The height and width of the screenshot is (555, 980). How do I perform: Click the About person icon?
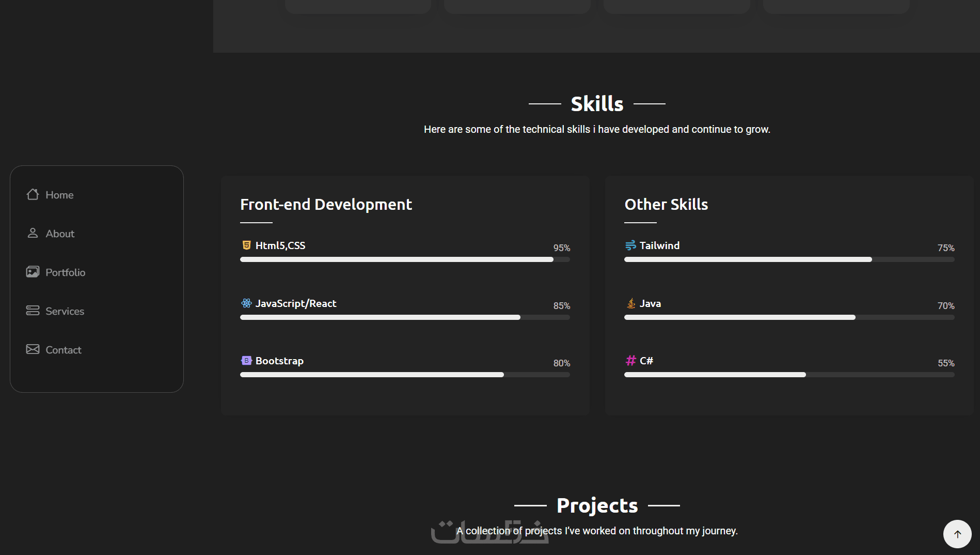point(33,233)
